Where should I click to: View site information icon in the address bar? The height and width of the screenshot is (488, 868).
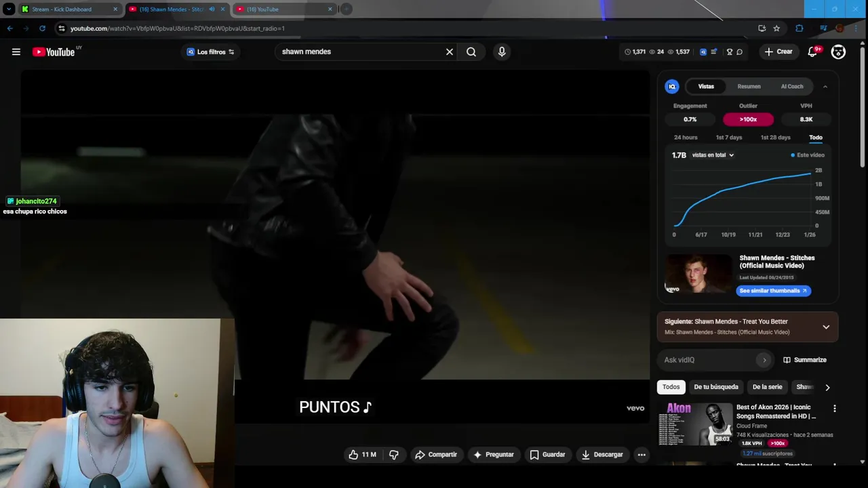62,28
